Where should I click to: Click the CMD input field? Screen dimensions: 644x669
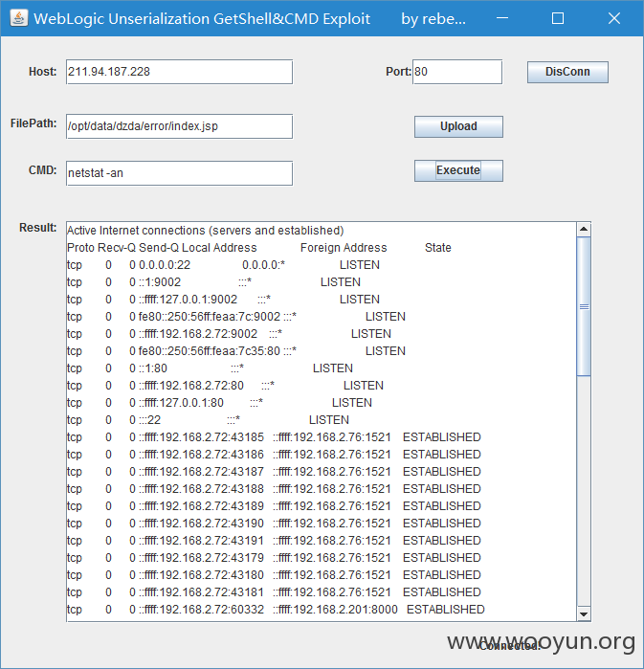point(179,173)
